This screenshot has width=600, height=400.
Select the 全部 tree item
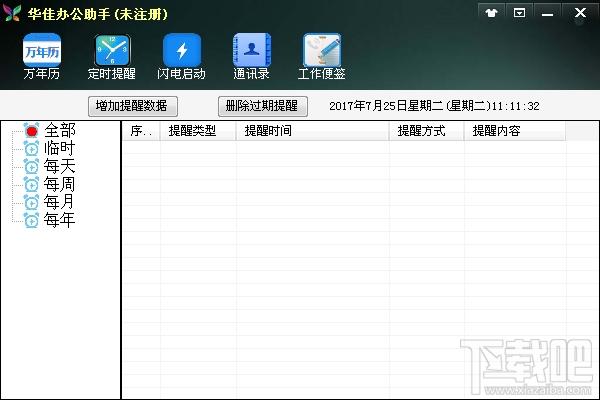(60, 131)
